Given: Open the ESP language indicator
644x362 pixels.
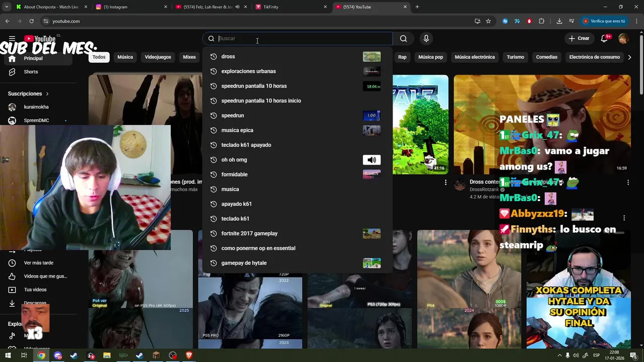Looking at the screenshot, I should [x=596, y=355].
